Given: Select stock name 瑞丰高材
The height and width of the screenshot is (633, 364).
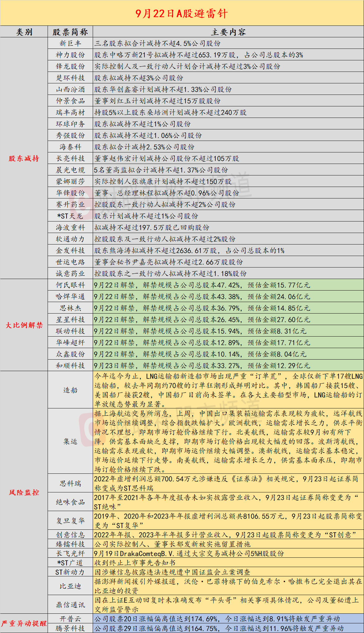Looking at the screenshot, I should 70,113.
